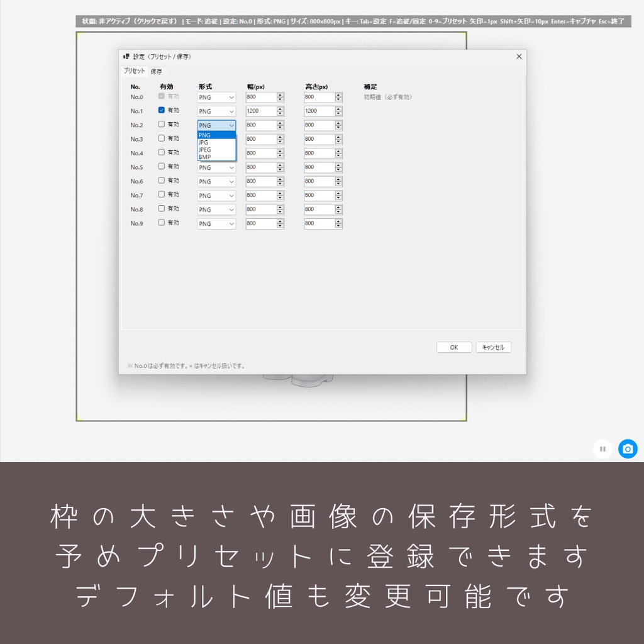Enable the No.7 preset checkbox
Viewport: 644px width, 644px height.
click(x=162, y=194)
